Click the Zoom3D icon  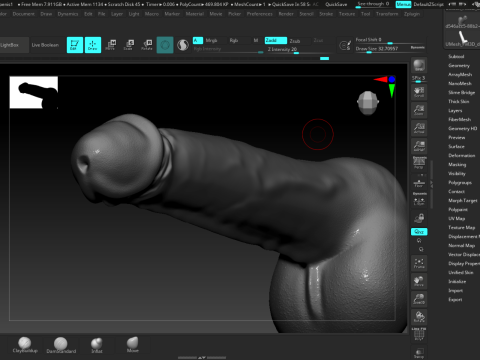[x=419, y=299]
